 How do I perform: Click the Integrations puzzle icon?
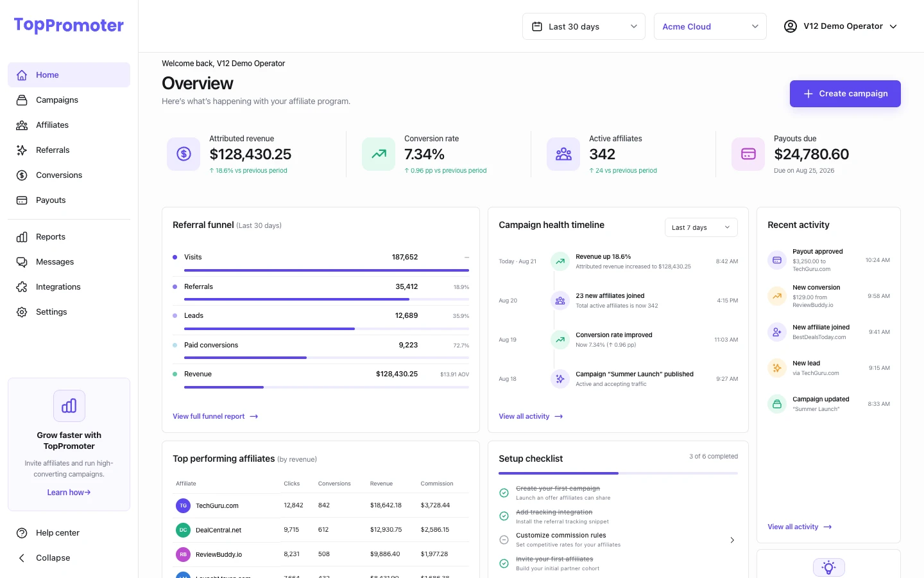point(22,287)
